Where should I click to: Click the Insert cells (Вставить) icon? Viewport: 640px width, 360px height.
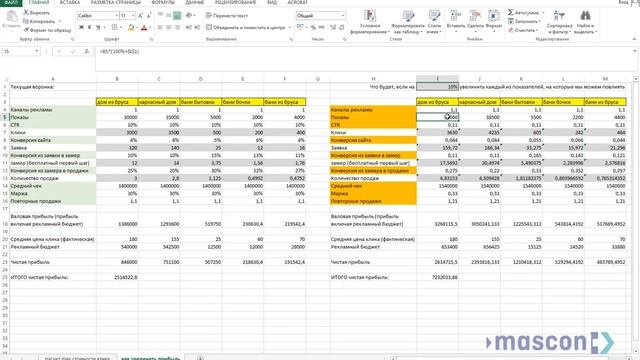pos(456,16)
